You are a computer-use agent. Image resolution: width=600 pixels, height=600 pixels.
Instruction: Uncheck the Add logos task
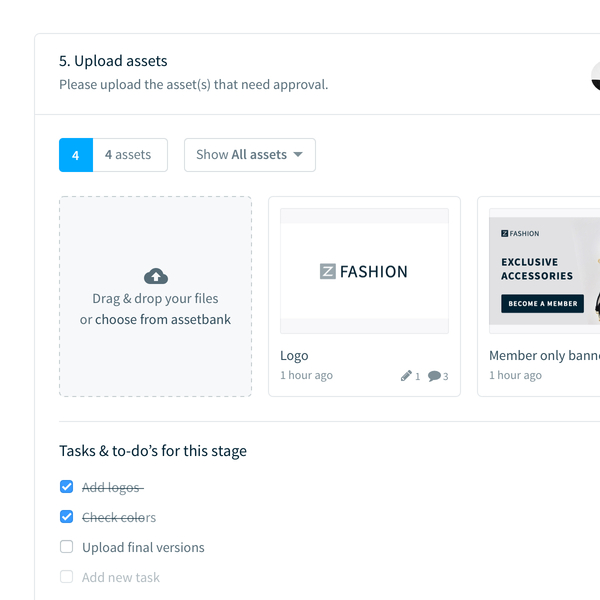(67, 487)
